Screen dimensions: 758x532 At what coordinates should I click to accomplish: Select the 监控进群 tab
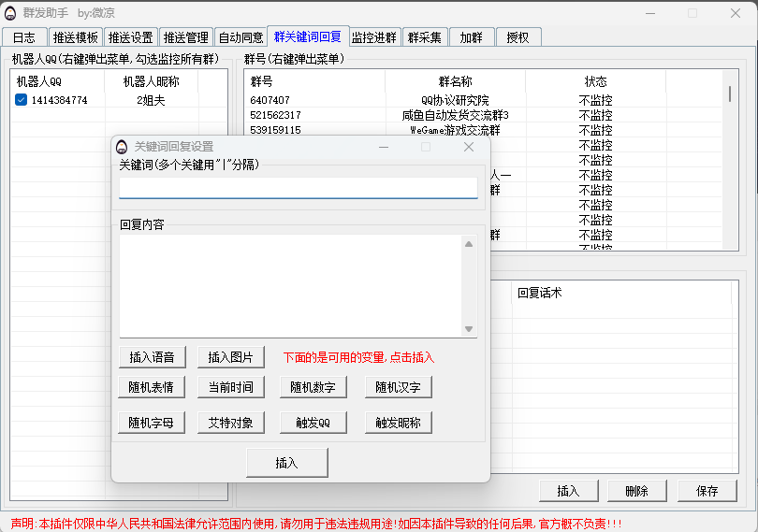pyautogui.click(x=374, y=37)
